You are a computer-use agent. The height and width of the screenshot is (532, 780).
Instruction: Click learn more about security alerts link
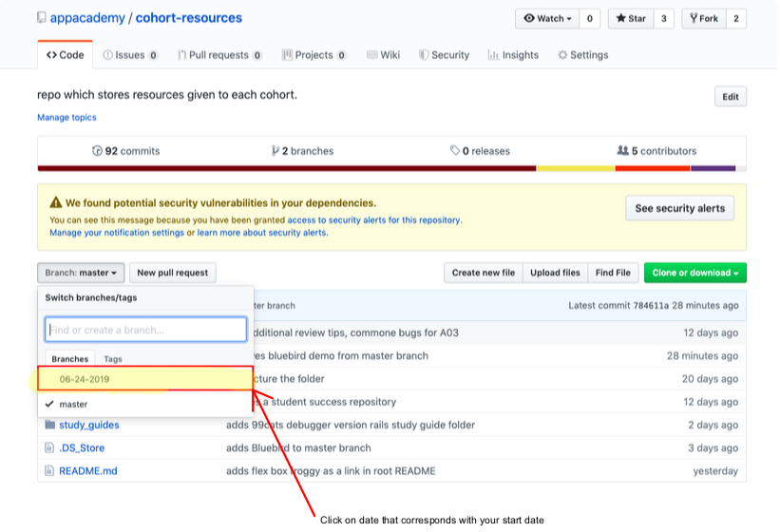pyautogui.click(x=262, y=232)
